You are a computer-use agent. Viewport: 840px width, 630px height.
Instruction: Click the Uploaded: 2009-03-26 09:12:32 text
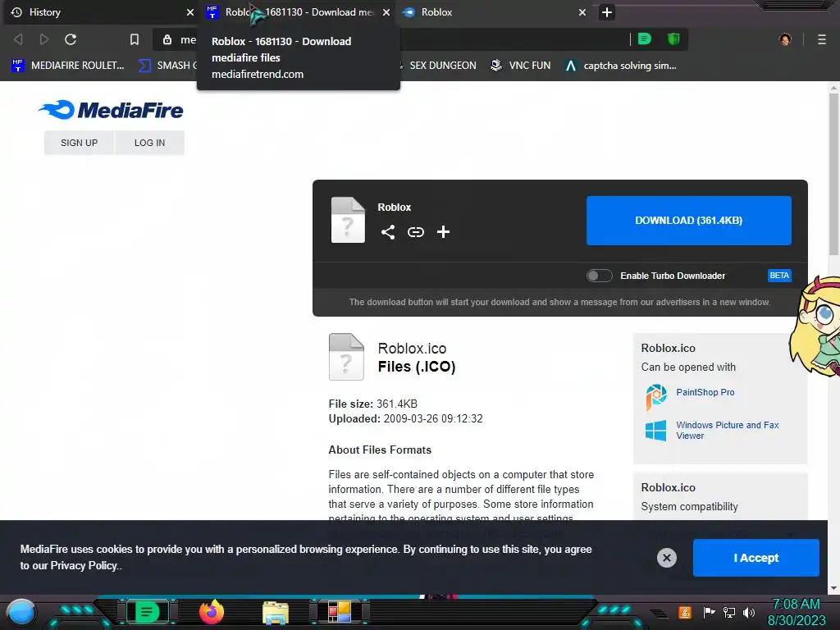tap(405, 419)
